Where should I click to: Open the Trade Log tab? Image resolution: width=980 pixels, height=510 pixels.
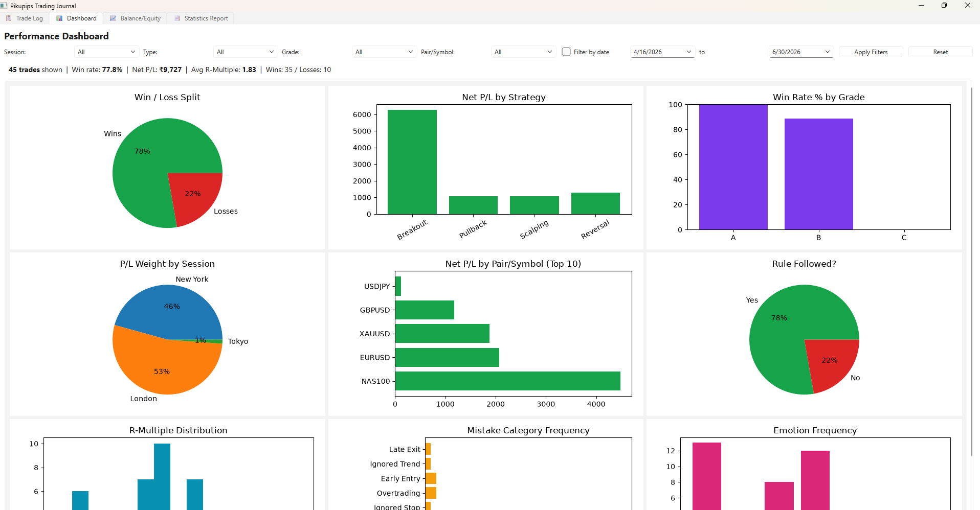coord(25,18)
